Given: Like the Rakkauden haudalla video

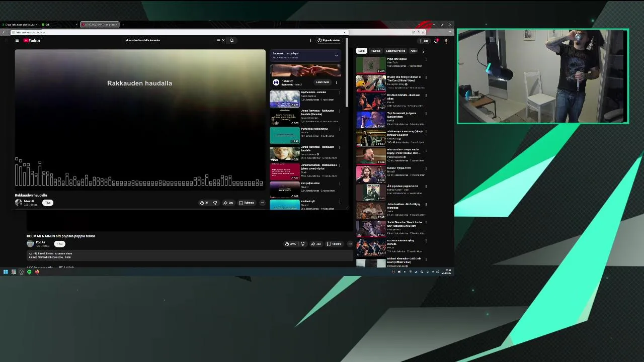Looking at the screenshot, I should (x=204, y=203).
